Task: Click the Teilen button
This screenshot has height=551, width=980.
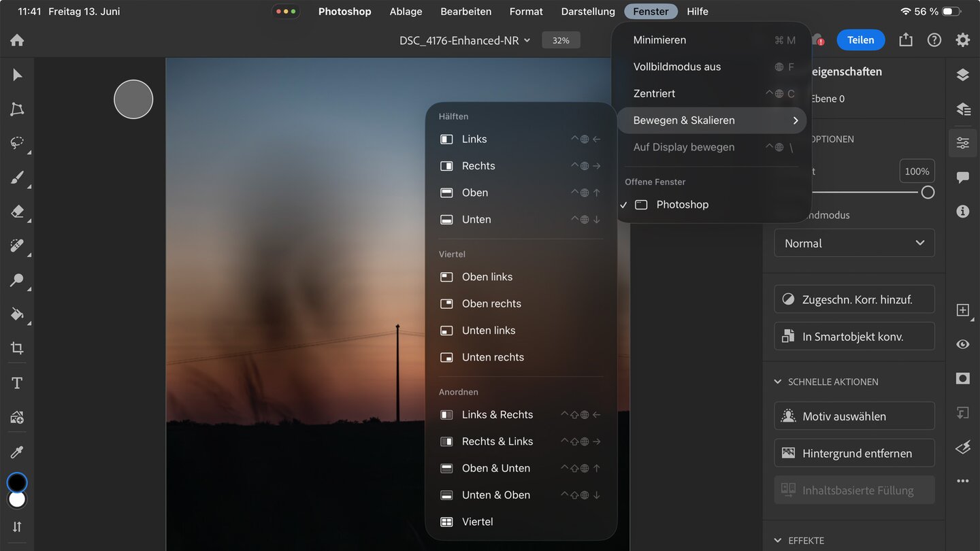Action: [x=860, y=40]
